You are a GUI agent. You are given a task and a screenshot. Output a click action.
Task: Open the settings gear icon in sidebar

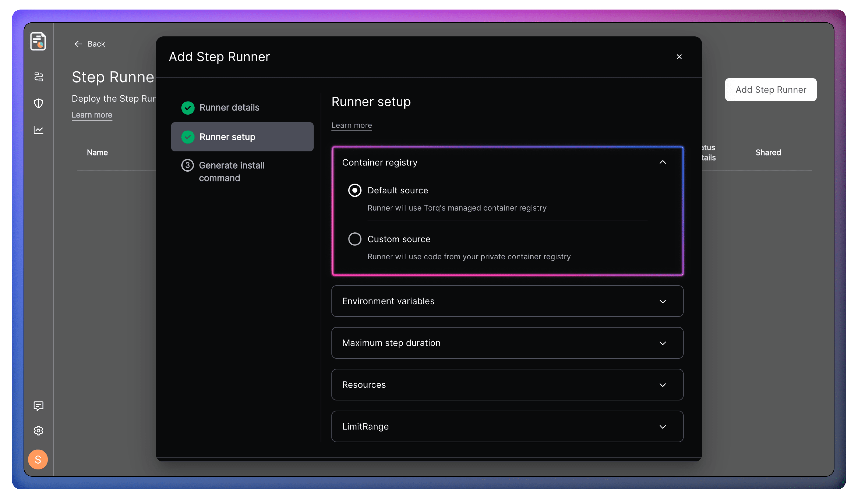tap(38, 430)
